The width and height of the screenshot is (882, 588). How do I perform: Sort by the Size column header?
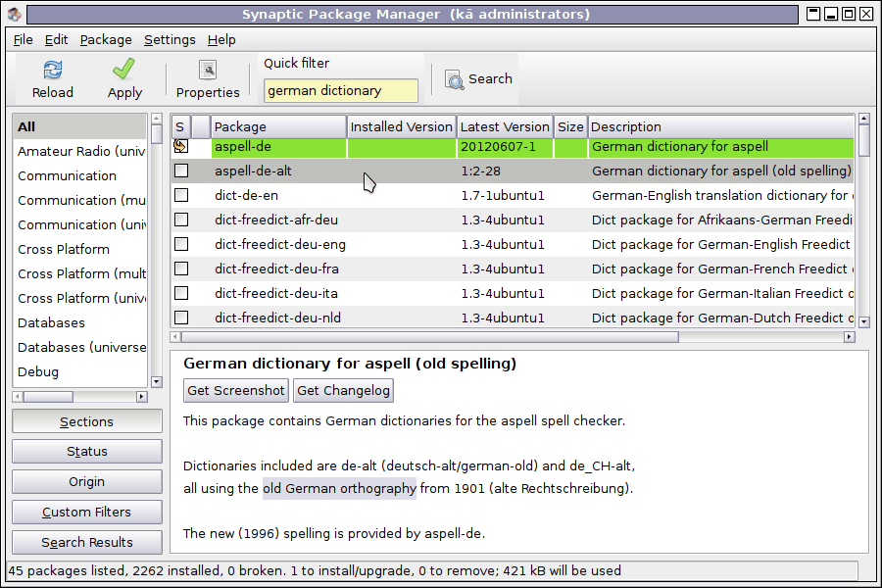point(570,126)
